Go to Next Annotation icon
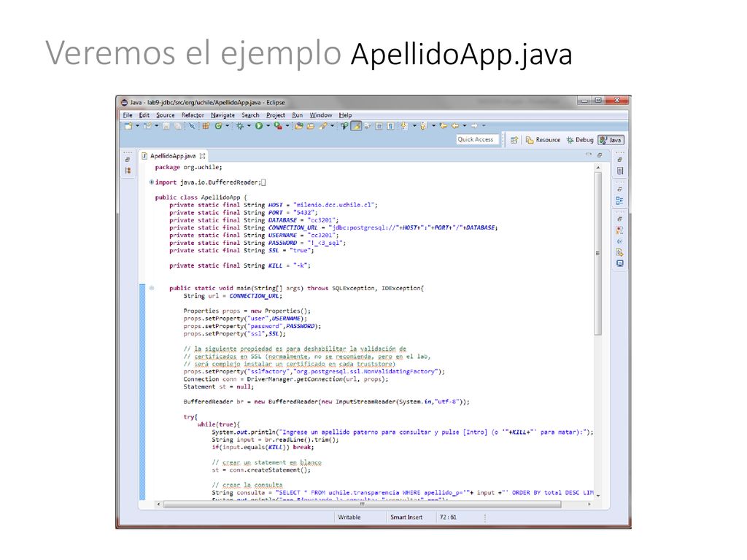This screenshot has height=560, width=747. click(x=403, y=125)
